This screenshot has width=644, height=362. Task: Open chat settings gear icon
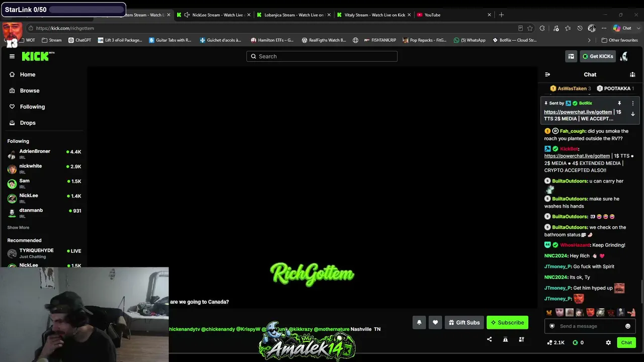(x=608, y=342)
